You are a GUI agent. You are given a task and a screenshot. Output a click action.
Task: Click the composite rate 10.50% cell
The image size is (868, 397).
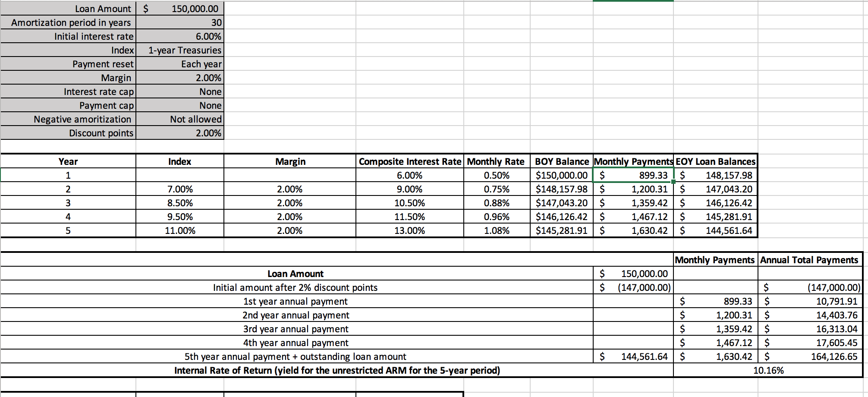click(410, 203)
